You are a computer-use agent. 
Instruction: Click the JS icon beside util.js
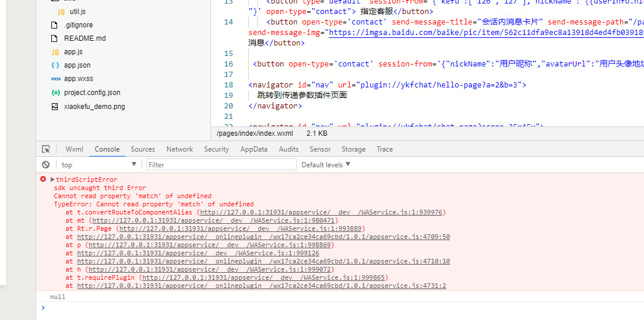point(61,12)
